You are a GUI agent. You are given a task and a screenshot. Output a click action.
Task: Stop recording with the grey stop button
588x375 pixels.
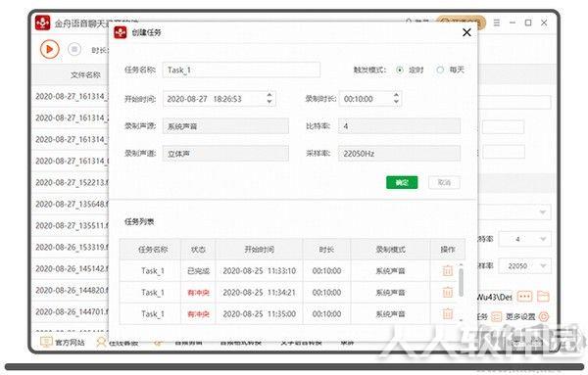coord(74,49)
